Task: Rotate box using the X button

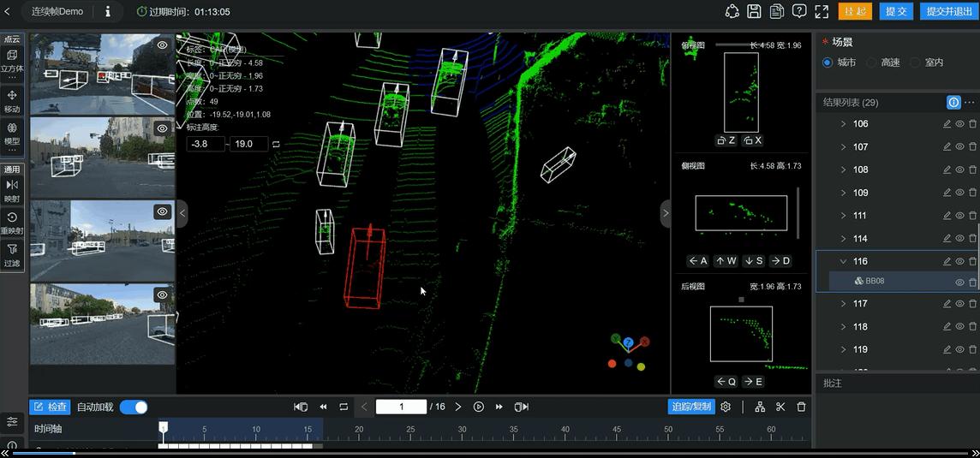Action: tap(753, 140)
